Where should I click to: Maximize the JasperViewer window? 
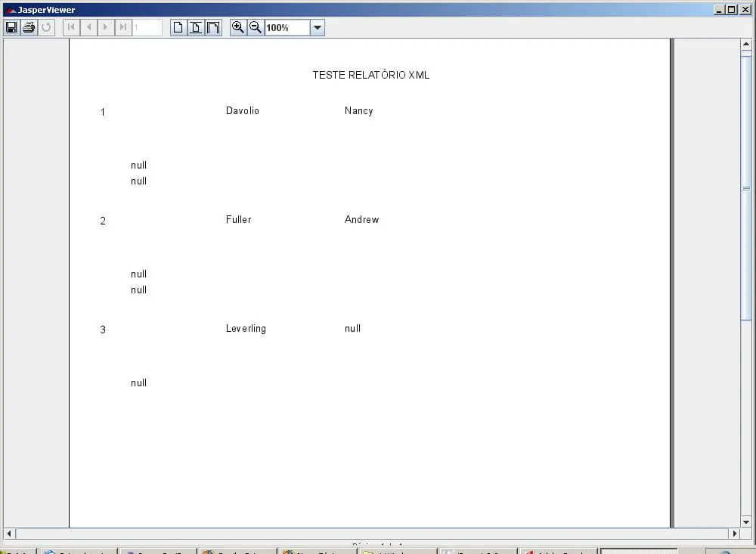[x=731, y=10]
